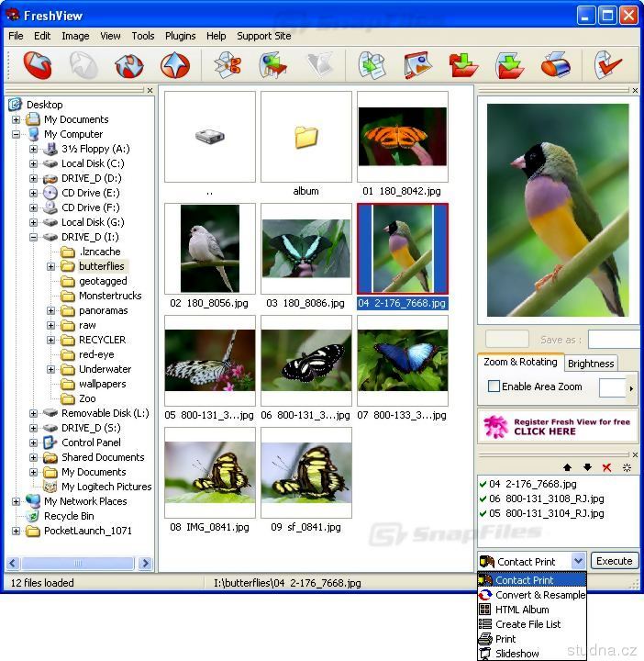Screen dimensions: 644x661
Task: Collapse the My Computer tree node
Action: tap(17, 134)
